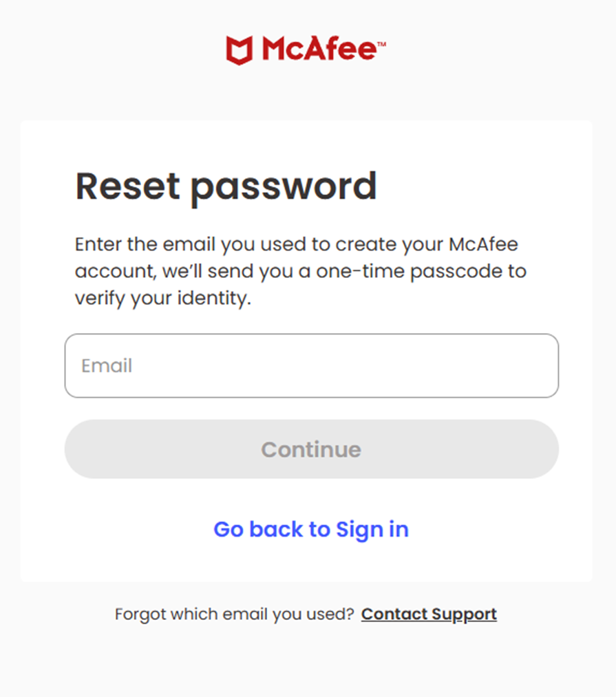Click the McAfee wordmark at top

pyautogui.click(x=319, y=48)
